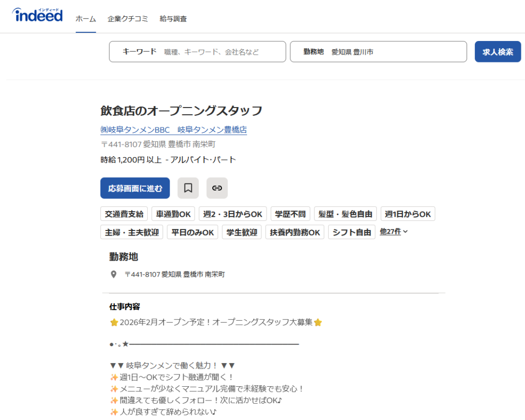The image size is (525, 420).
Task: Select the 髪型・髪色自由 tag
Action: click(345, 214)
